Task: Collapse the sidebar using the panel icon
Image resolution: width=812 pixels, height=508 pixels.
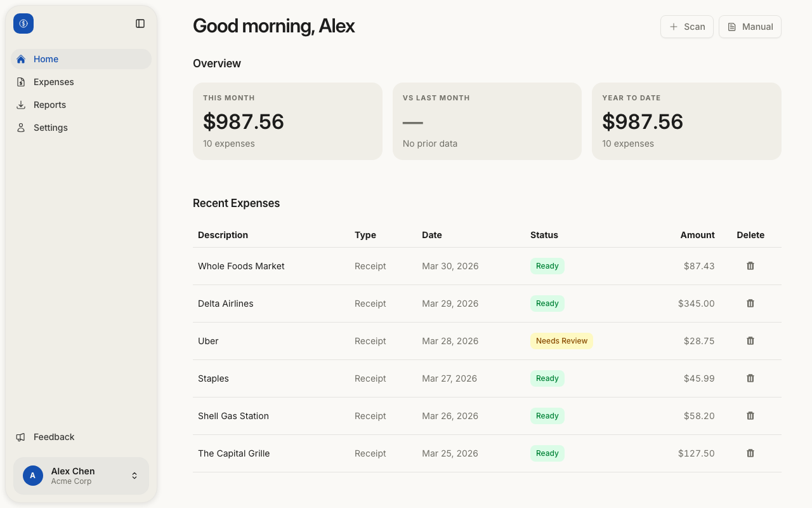Action: tap(140, 23)
